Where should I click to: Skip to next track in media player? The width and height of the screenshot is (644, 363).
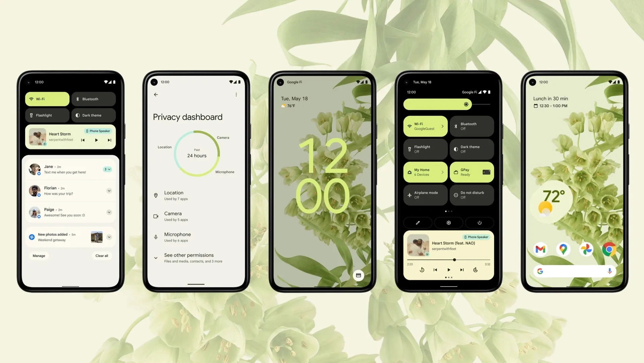pos(462,270)
